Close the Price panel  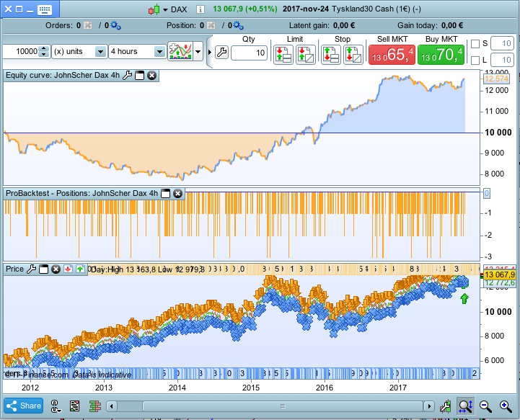click(x=56, y=269)
